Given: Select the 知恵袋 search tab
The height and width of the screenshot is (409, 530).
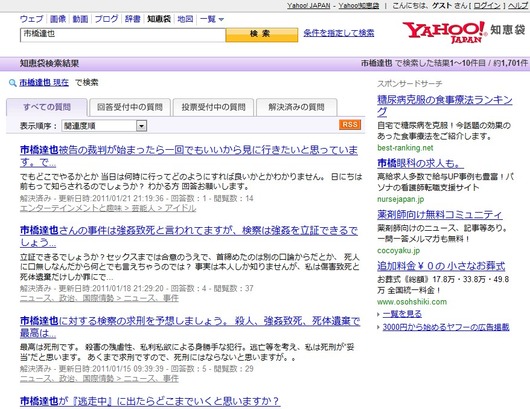Looking at the screenshot, I should coord(159,19).
